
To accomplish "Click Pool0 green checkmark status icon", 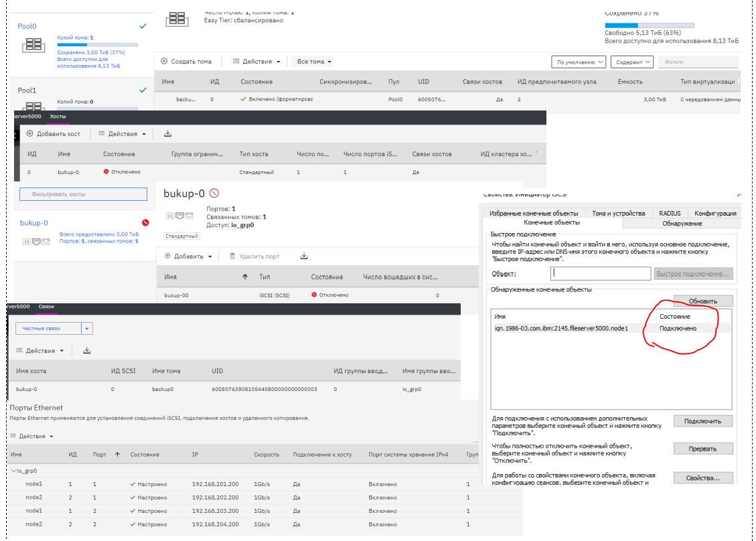I will click(143, 26).
